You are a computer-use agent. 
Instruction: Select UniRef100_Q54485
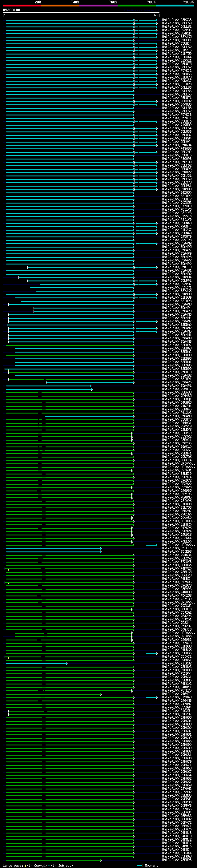[177, 396]
